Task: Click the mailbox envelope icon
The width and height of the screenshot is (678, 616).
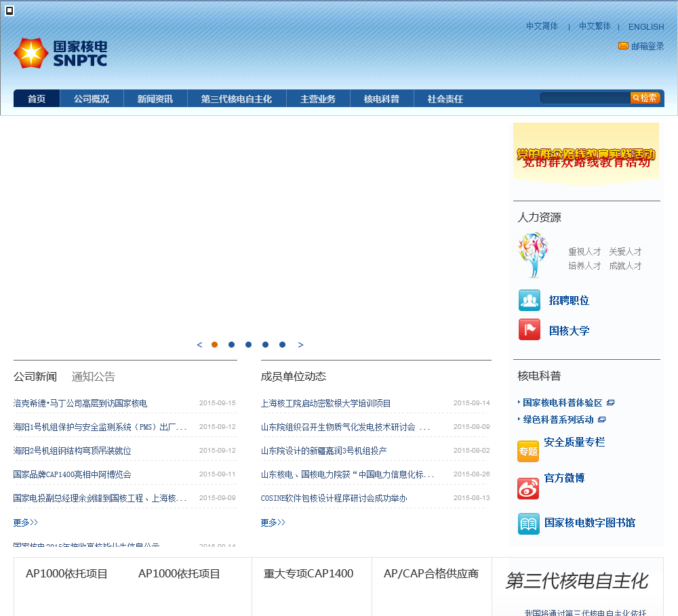Action: pos(623,46)
